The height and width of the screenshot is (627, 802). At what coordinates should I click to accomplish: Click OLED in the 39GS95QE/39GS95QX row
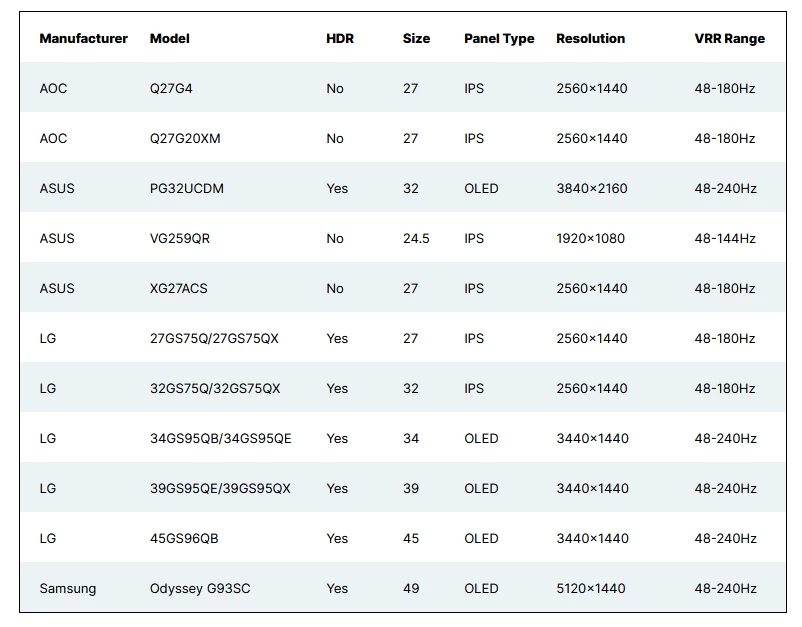point(481,489)
